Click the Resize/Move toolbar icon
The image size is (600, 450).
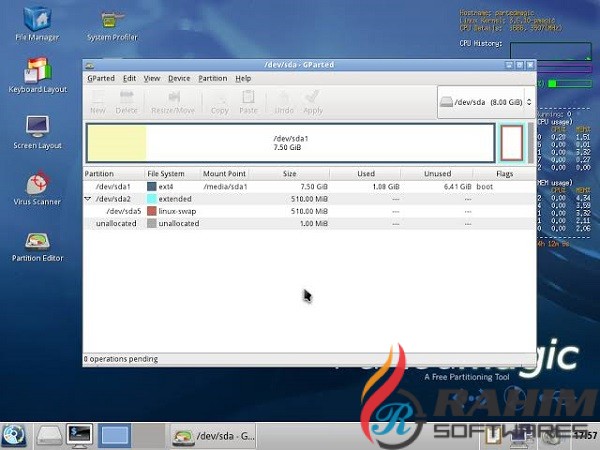point(173,102)
